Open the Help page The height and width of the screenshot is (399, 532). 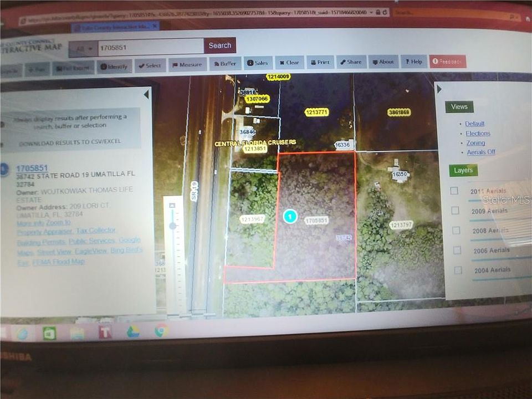pos(414,62)
